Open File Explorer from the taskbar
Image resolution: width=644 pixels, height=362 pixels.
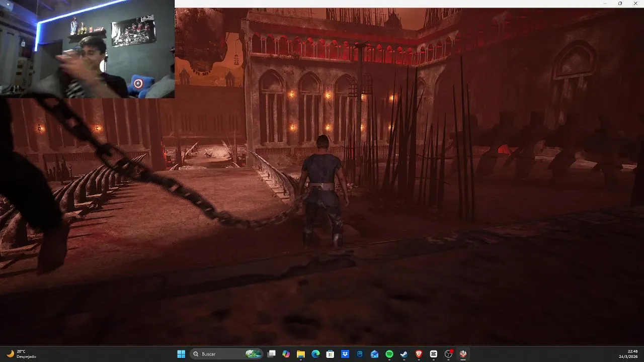click(x=301, y=354)
